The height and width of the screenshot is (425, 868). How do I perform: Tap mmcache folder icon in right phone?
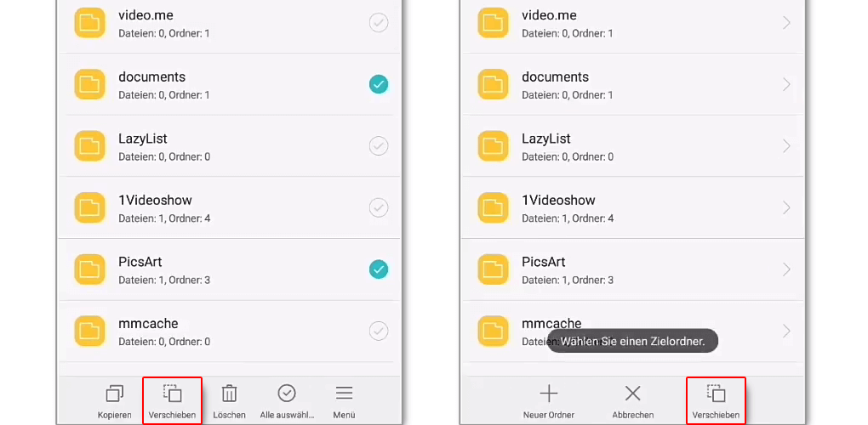(494, 331)
